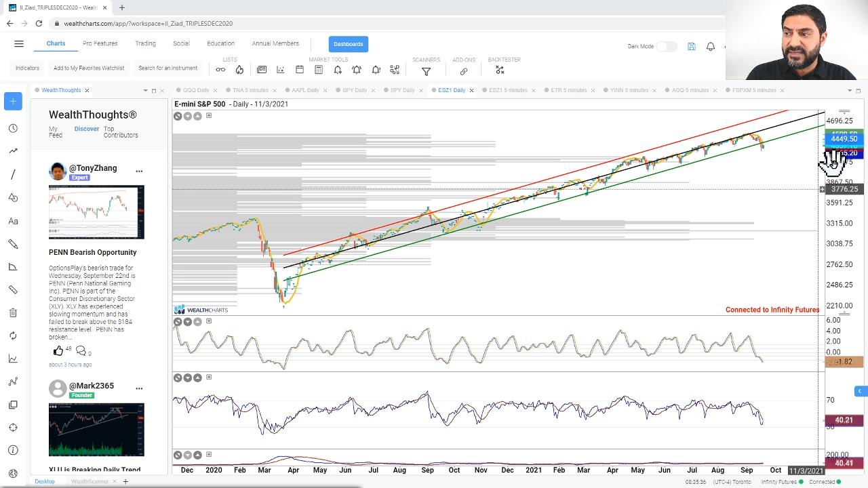This screenshot has height=488, width=868.
Task: Select the trend arrow drawing tool
Action: tap(13, 151)
